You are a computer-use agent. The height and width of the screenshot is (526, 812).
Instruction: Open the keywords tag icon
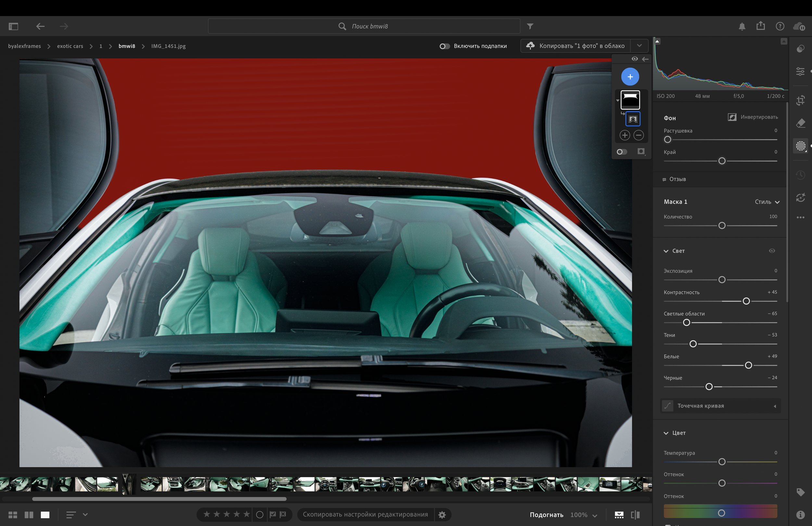pyautogui.click(x=800, y=492)
